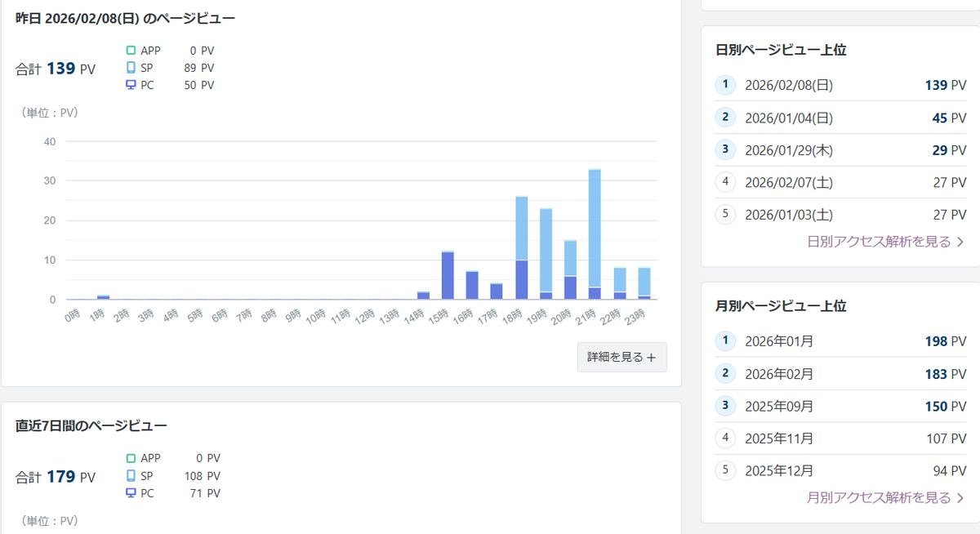Click the 71 PV PC count

click(x=204, y=493)
